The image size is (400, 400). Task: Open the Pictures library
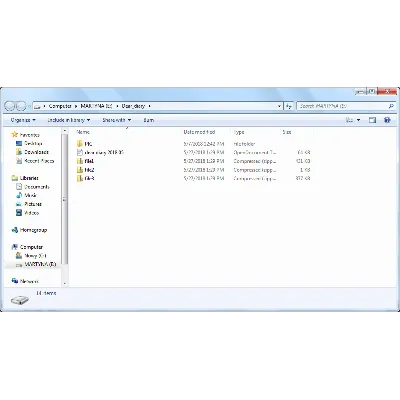coord(29,204)
